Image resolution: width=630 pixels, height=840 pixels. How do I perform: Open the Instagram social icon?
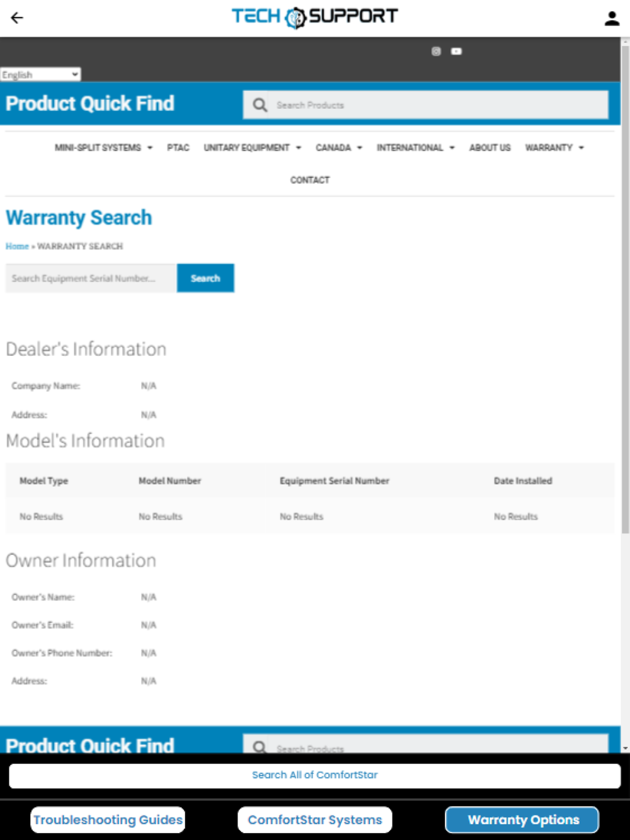[x=436, y=51]
